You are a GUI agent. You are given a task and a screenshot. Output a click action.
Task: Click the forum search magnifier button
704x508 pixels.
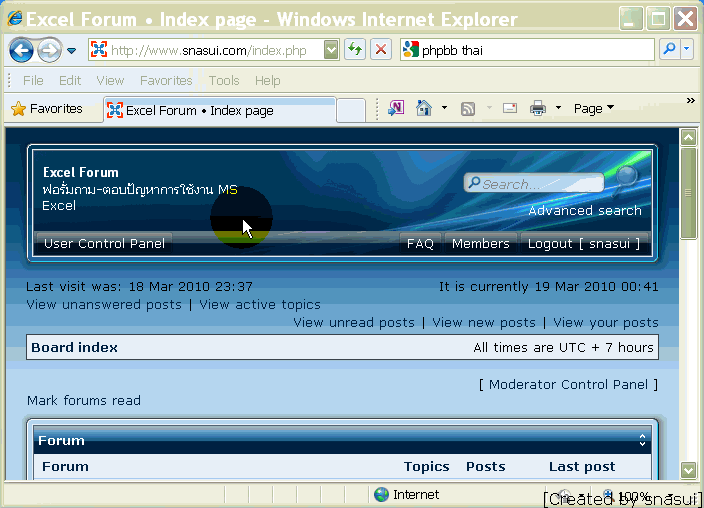click(626, 178)
